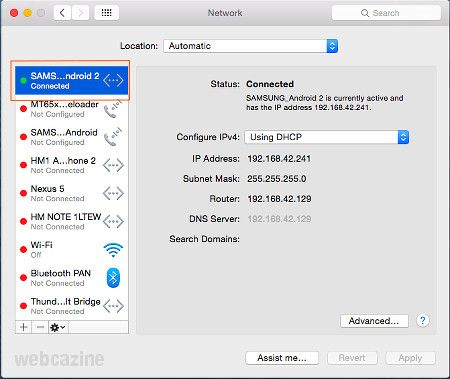Click the Connected status text
The width and height of the screenshot is (450, 379).
click(x=270, y=84)
